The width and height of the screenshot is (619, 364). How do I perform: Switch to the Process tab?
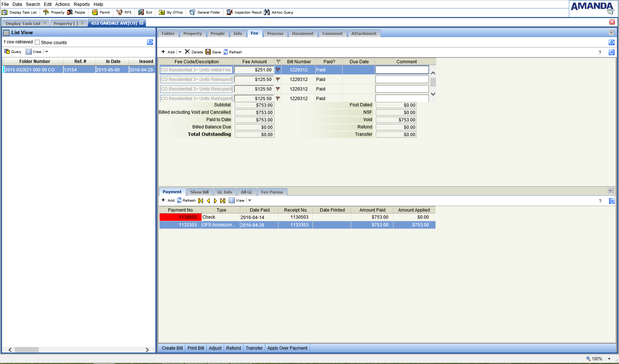coord(275,33)
